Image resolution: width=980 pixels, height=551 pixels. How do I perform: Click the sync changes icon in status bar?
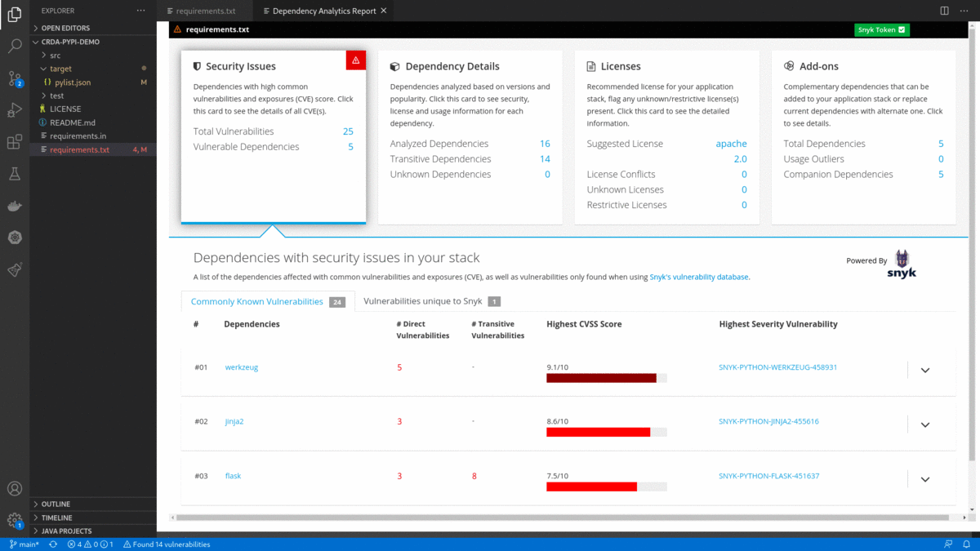point(53,544)
